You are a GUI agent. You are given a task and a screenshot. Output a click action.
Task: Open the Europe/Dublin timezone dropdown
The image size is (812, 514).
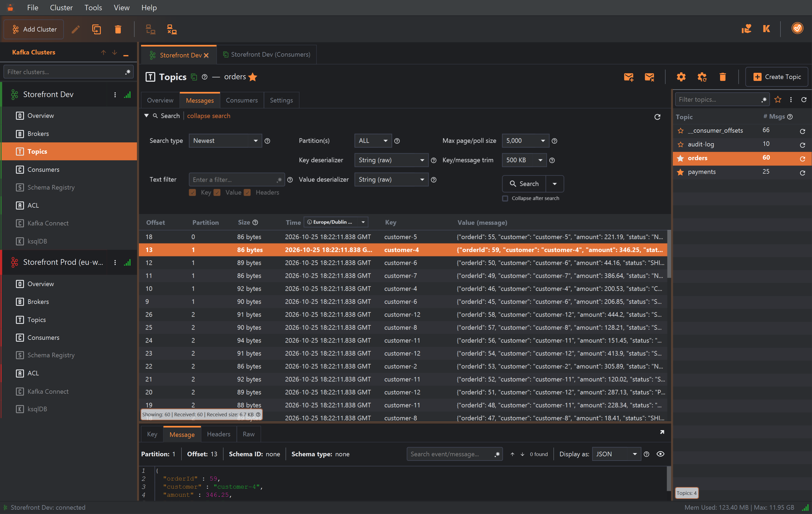[x=336, y=222]
